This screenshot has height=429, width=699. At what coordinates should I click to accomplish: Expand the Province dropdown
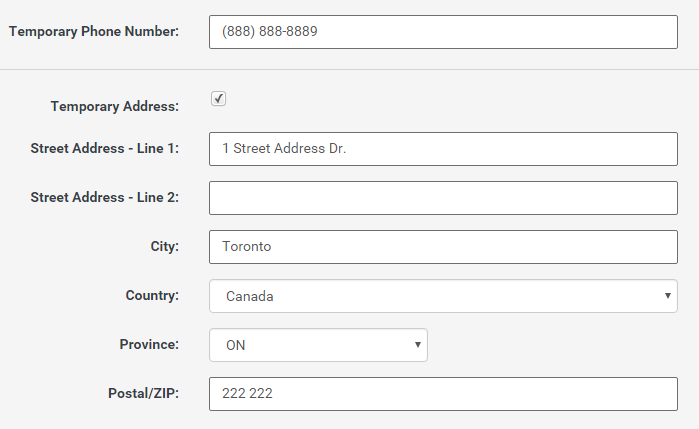click(318, 345)
